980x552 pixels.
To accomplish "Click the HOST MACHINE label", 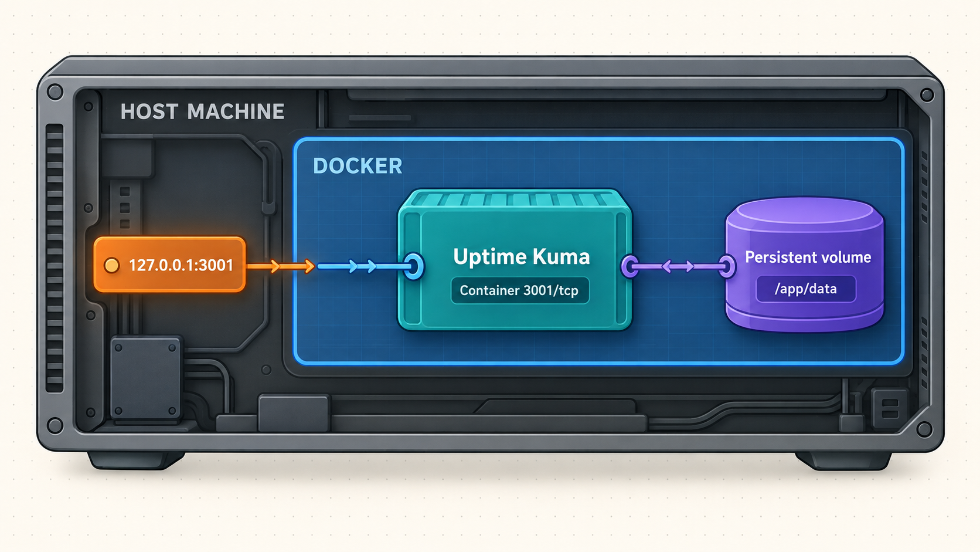I will 202,111.
